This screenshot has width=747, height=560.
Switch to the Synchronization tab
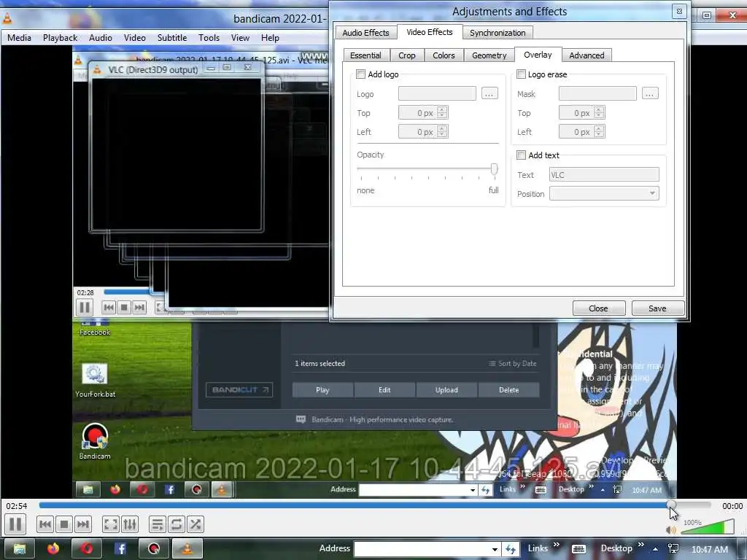[x=498, y=32]
